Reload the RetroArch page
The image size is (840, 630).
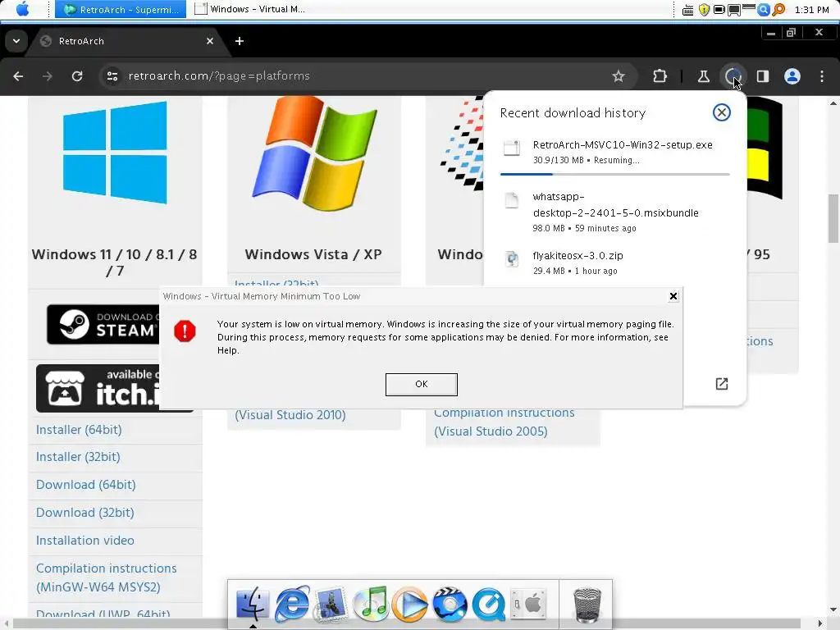(77, 76)
